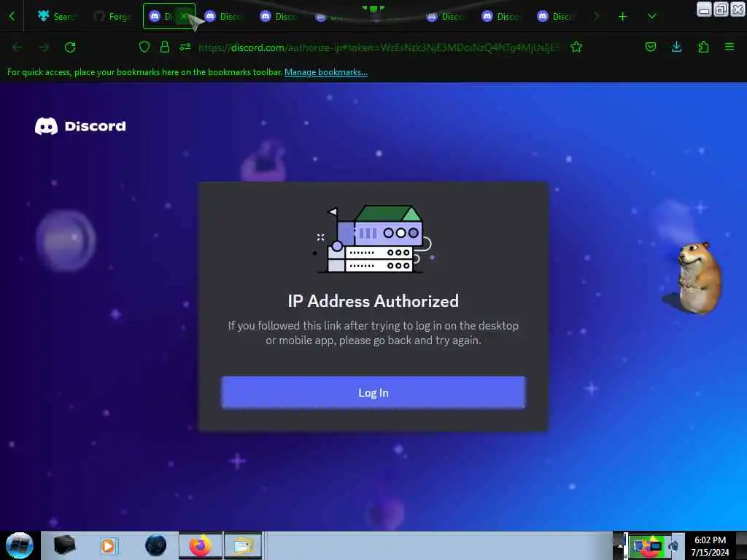Switch to the Search tab
Viewport: 747px width, 560px height.
[57, 16]
